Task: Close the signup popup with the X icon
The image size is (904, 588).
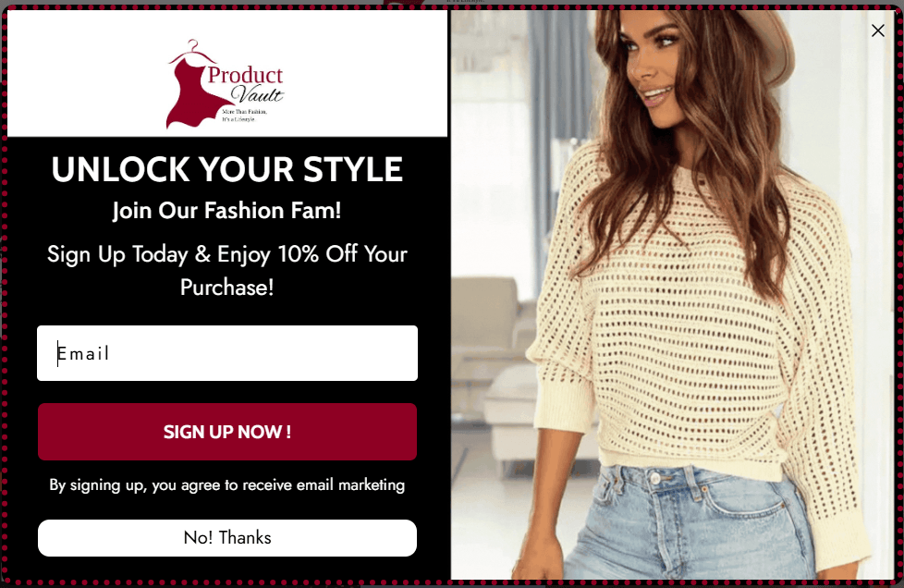Action: pos(877,31)
